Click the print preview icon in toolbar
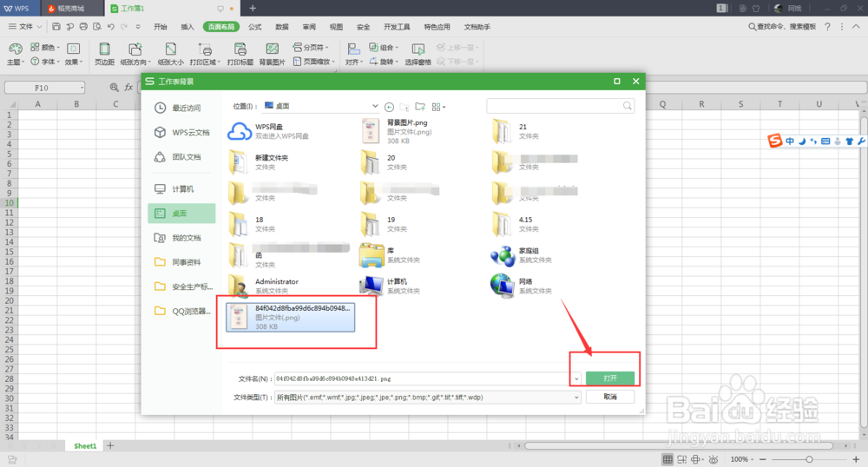Screen dimensions: 868x467 (97, 27)
